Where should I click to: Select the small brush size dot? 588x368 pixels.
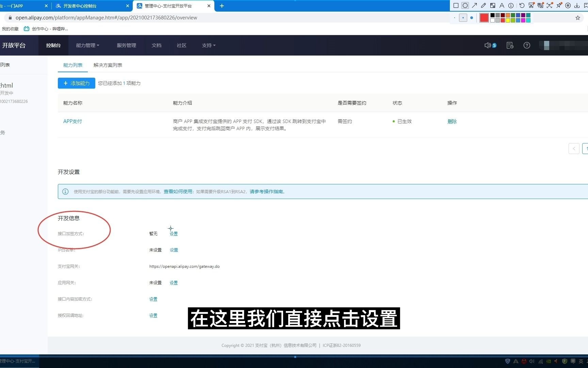pyautogui.click(x=454, y=18)
